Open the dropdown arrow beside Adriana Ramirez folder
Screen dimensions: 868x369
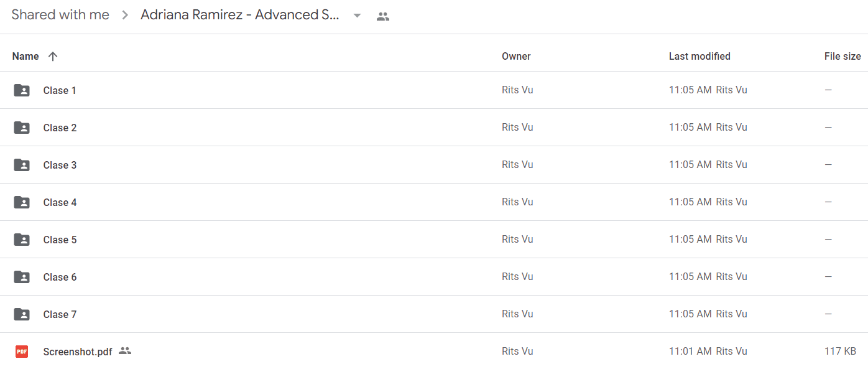click(x=357, y=16)
